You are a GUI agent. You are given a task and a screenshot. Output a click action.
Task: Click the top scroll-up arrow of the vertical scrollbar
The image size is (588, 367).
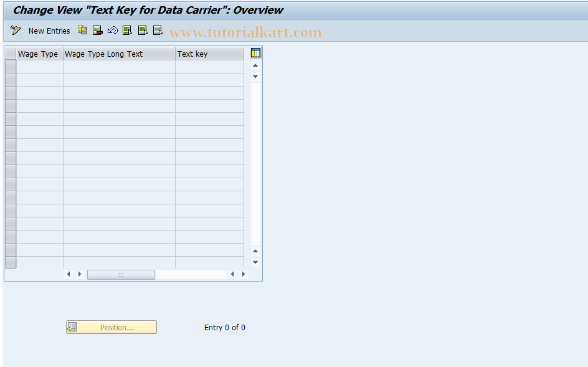[x=255, y=65]
